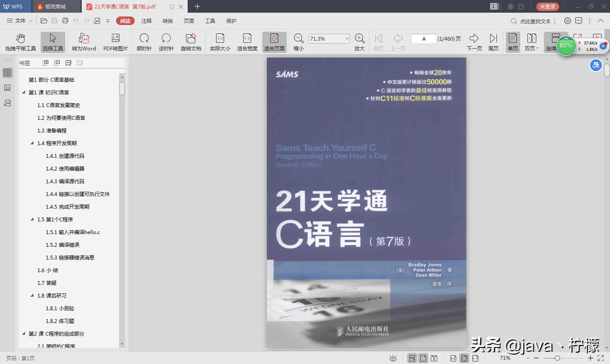
Task: Switch to the 注释 ribbon tab
Action: coord(146,20)
